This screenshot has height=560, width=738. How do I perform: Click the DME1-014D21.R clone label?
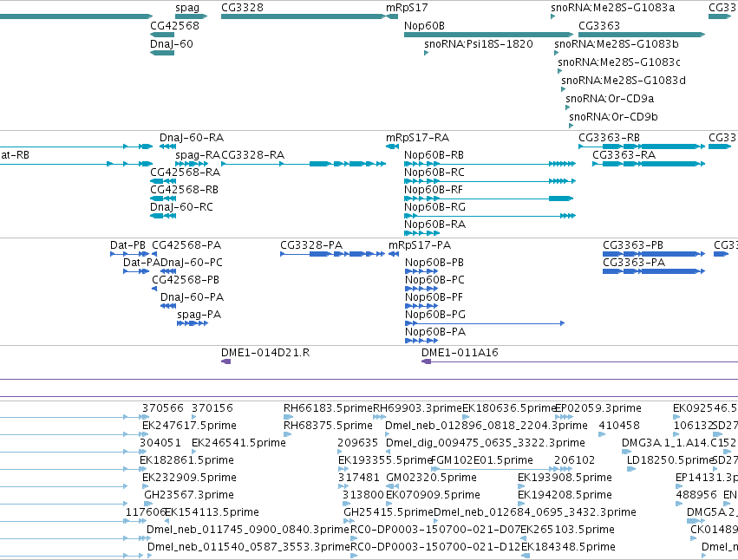tap(265, 353)
